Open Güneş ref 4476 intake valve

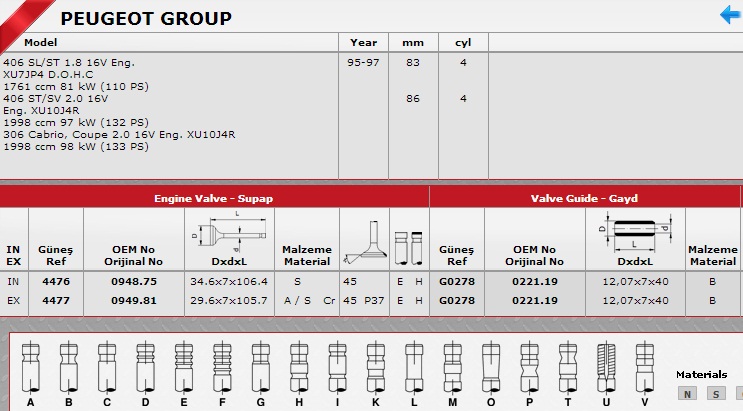(56, 282)
